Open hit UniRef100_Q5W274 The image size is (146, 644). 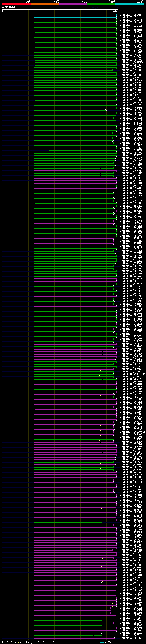pyautogui.click(x=131, y=20)
